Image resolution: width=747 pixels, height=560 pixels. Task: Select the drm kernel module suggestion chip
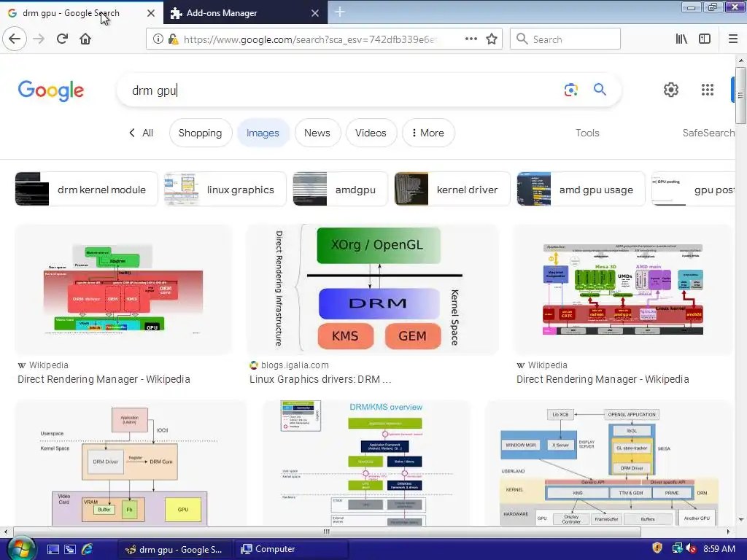click(x=86, y=189)
